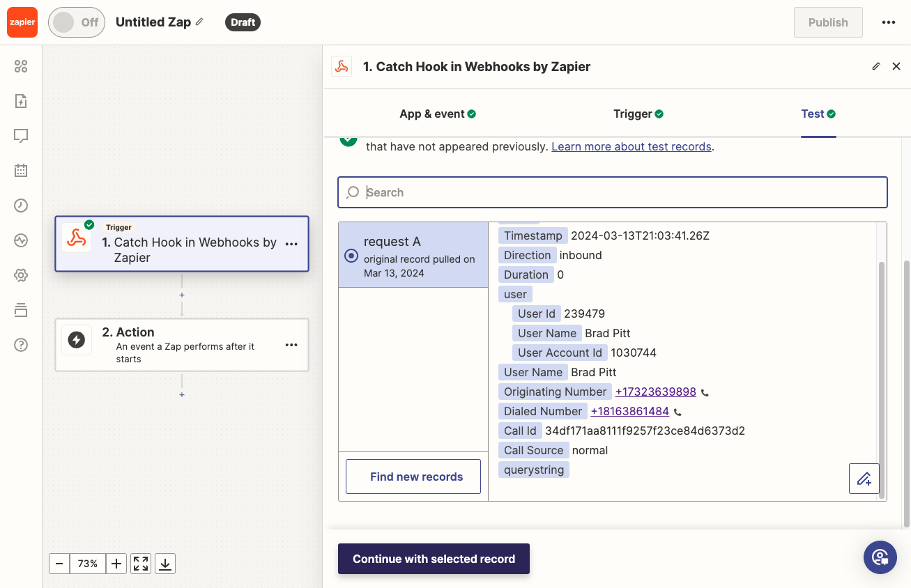Open the Catch Hook step options menu
Screen dimensions: 911x588
pyautogui.click(x=291, y=244)
